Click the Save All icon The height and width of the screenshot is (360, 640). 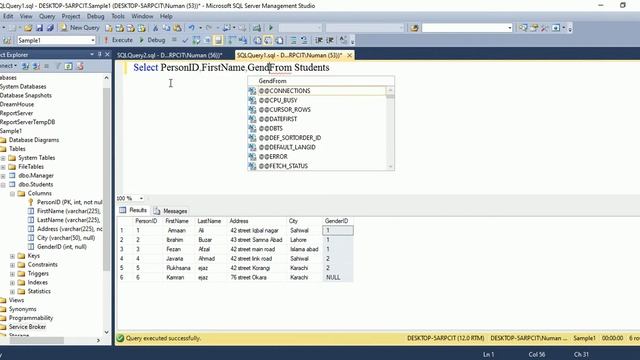50,28
